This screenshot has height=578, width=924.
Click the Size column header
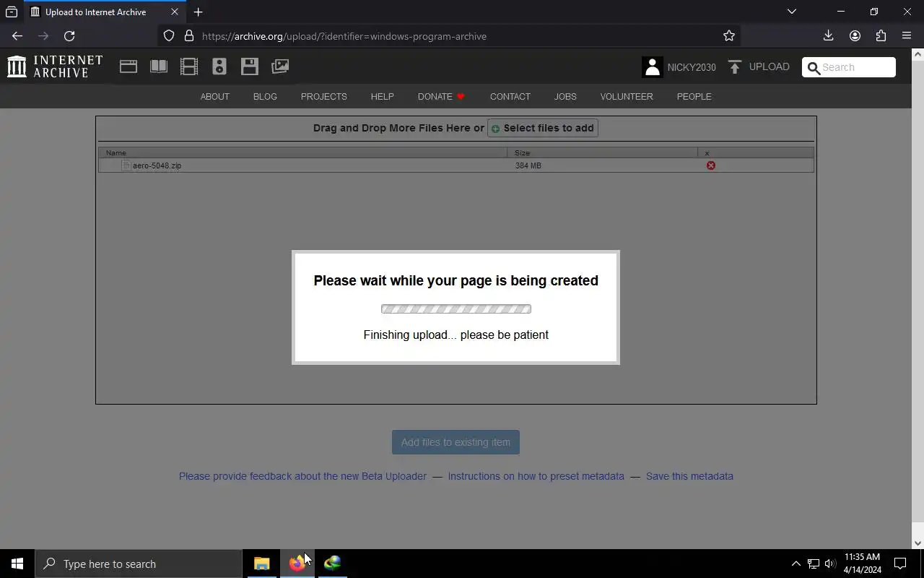pos(602,152)
